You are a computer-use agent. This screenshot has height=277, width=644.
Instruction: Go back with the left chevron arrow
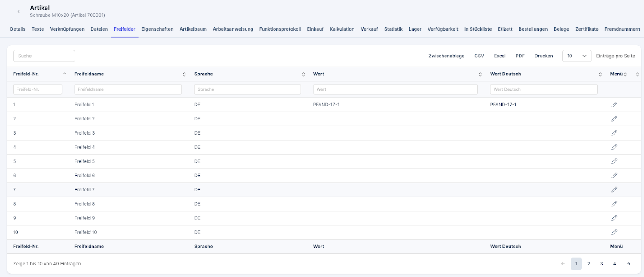18,11
